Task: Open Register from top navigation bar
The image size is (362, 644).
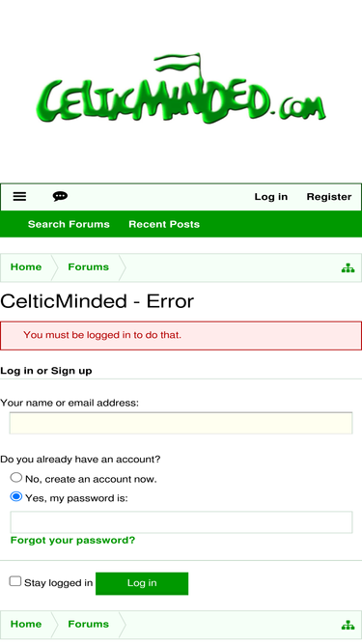Action: click(329, 197)
